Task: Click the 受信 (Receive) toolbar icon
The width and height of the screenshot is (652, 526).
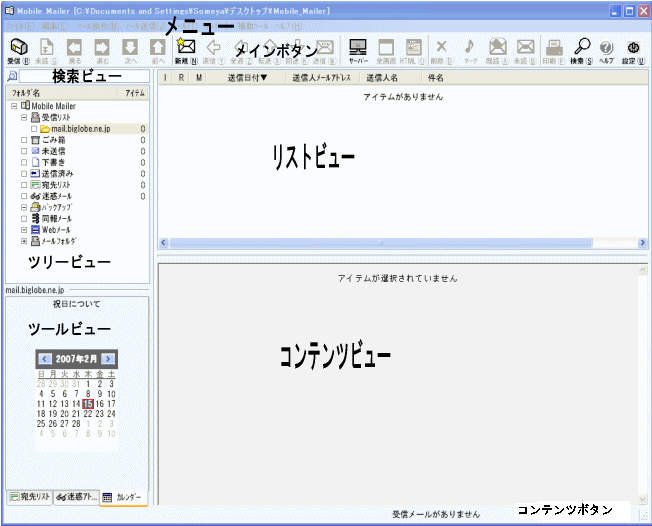Action: click(18, 48)
